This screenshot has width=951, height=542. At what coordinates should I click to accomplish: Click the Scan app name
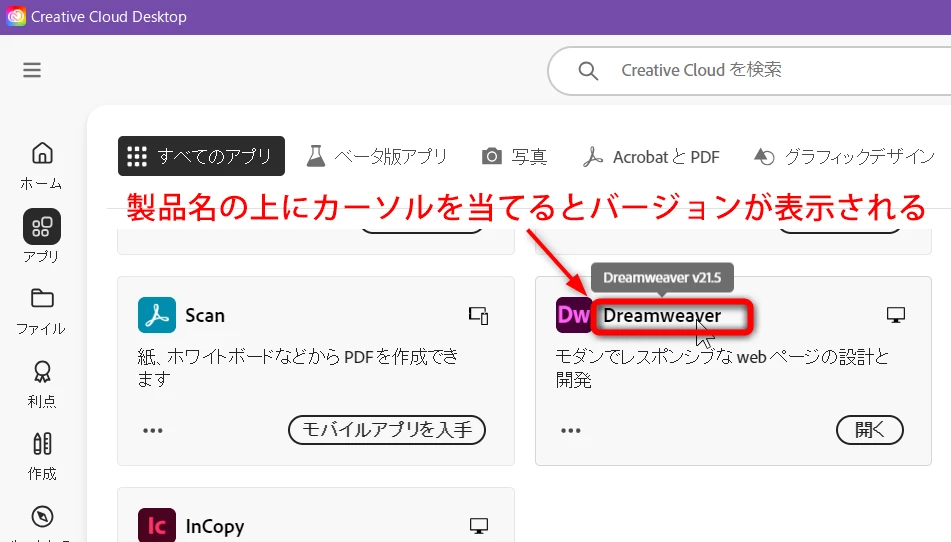click(205, 315)
